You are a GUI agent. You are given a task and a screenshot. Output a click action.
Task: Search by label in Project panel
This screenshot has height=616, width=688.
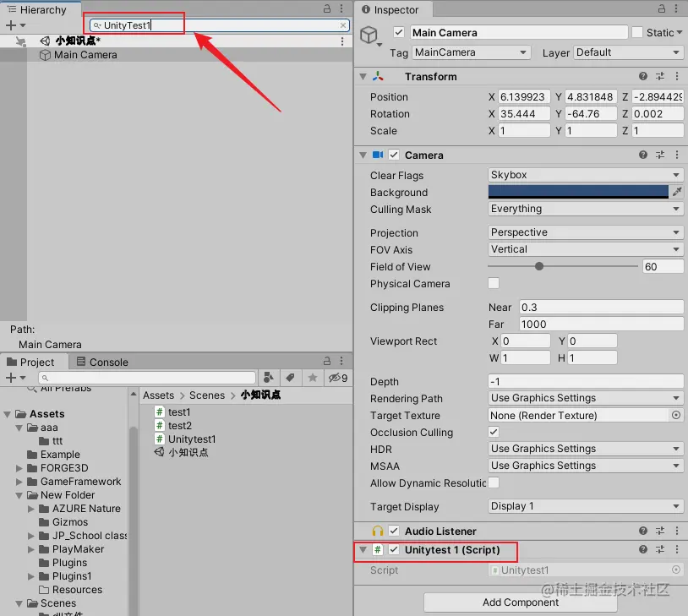(x=290, y=378)
